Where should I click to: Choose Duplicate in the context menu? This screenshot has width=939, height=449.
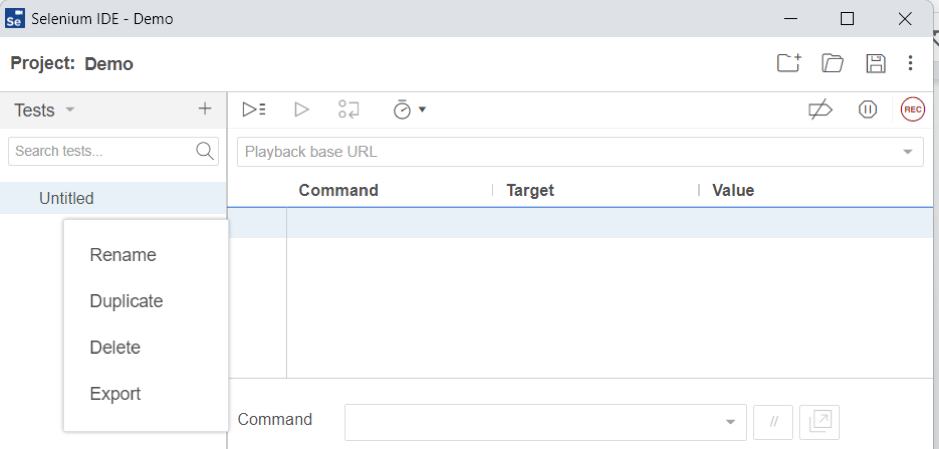126,301
